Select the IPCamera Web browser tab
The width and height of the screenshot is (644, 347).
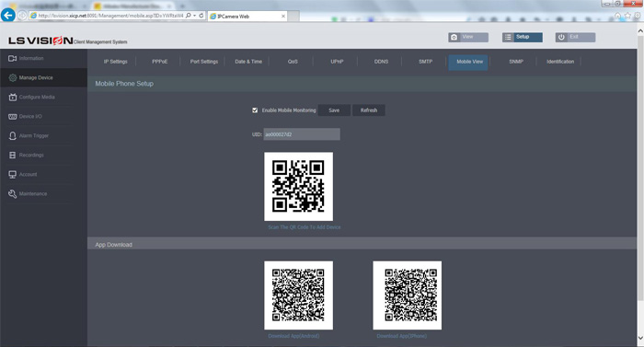[247, 16]
